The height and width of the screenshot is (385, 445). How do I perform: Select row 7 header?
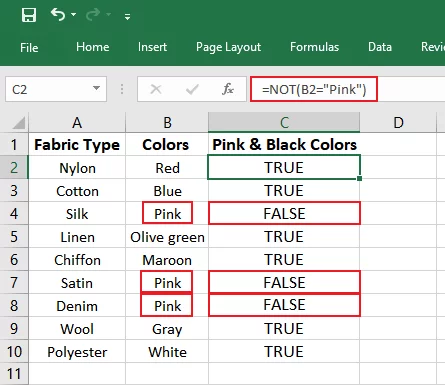coord(14,282)
